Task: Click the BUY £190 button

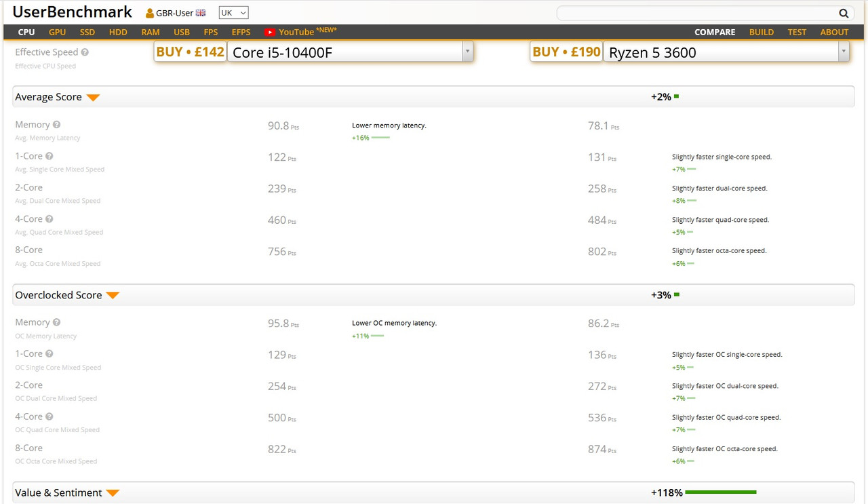Action: click(x=567, y=52)
